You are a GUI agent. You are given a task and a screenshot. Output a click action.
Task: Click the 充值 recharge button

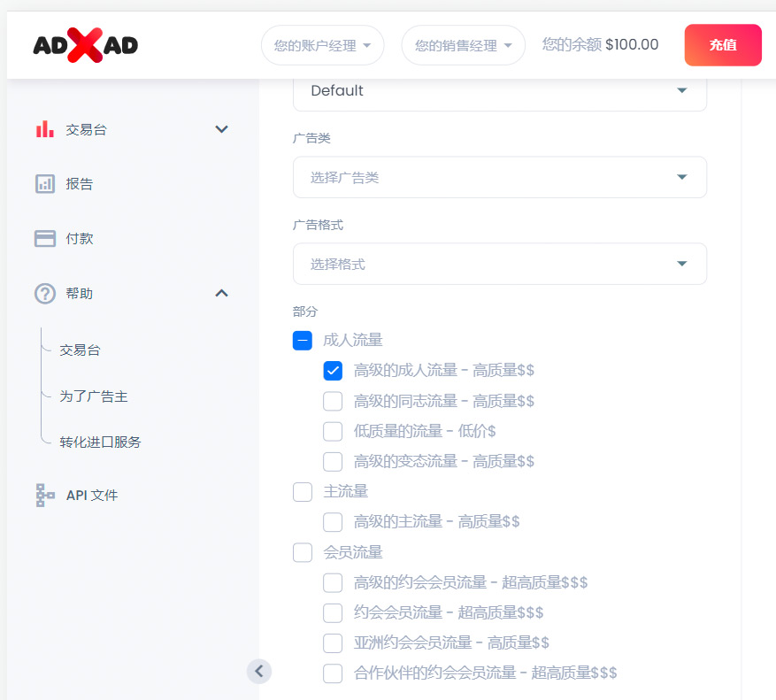[722, 45]
